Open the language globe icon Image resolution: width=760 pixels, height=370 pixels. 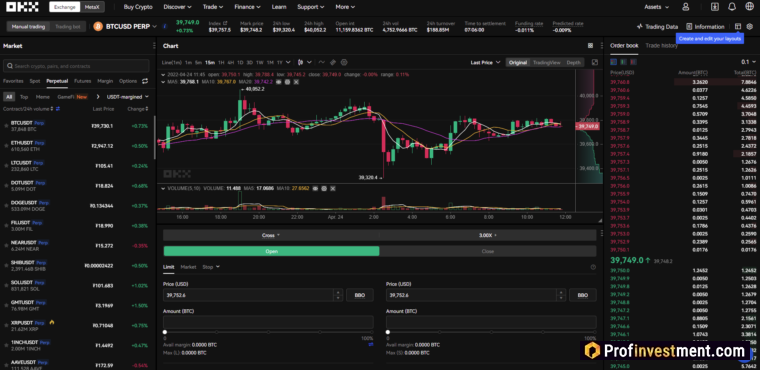(x=749, y=7)
